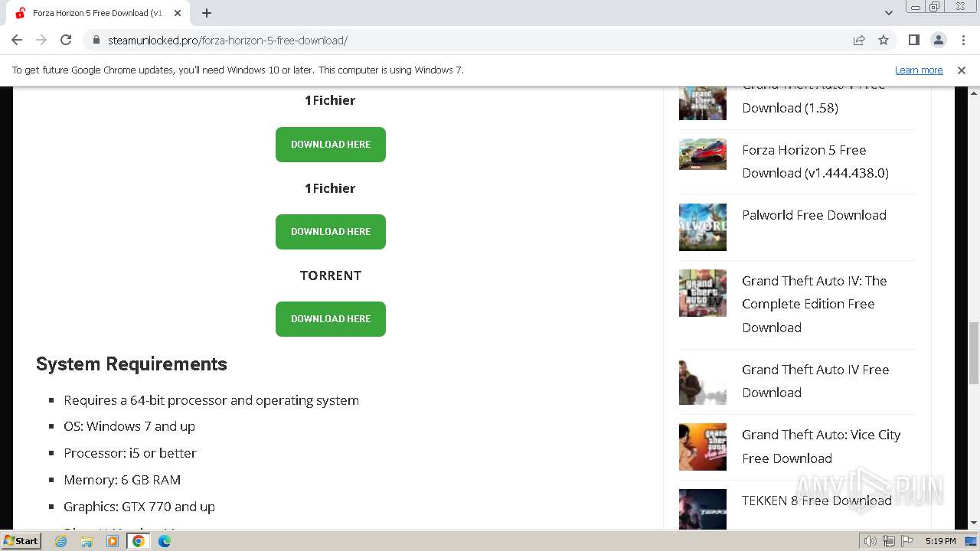
Task: Open Grand Theft Auto IV Free Download link
Action: pyautogui.click(x=815, y=380)
